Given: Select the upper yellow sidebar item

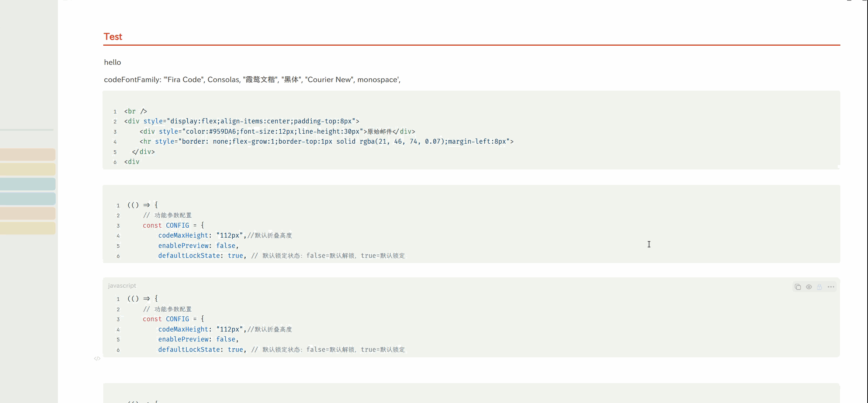Looking at the screenshot, I should (x=27, y=169).
